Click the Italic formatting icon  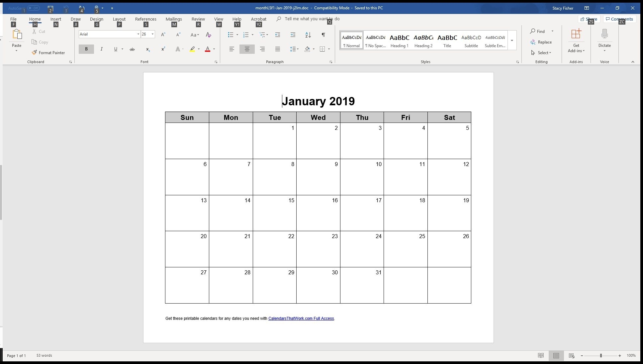click(101, 48)
